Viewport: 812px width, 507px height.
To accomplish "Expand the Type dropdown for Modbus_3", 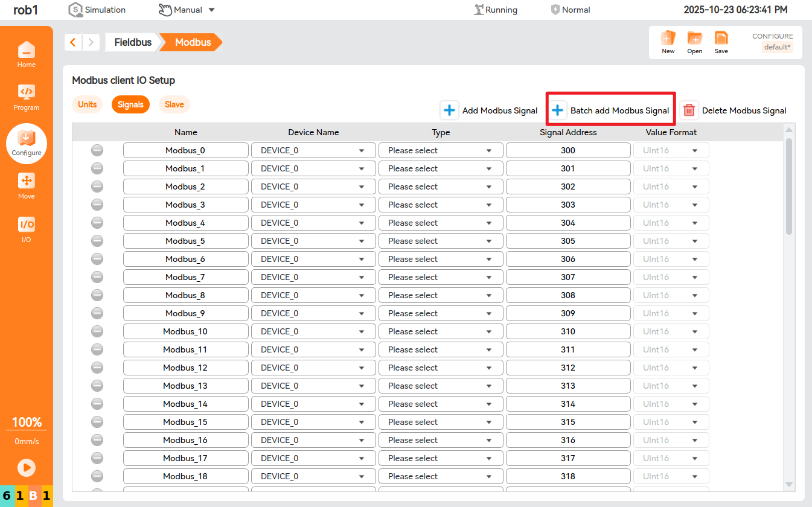I will click(440, 205).
